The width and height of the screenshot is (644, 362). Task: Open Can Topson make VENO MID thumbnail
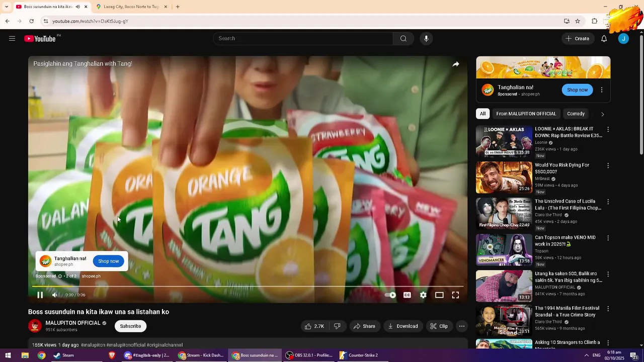[x=504, y=250]
